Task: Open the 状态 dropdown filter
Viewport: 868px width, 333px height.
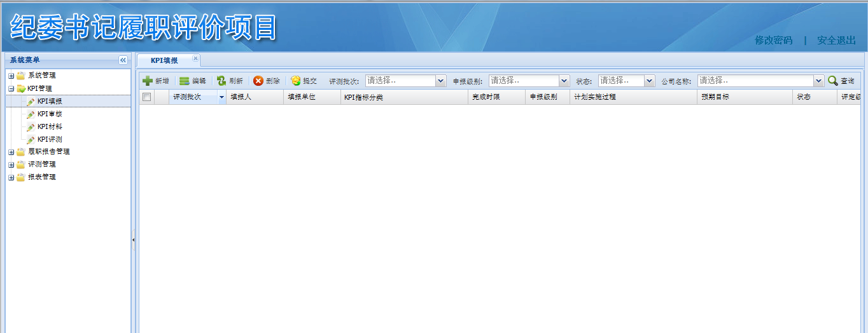Action: pyautogui.click(x=649, y=81)
